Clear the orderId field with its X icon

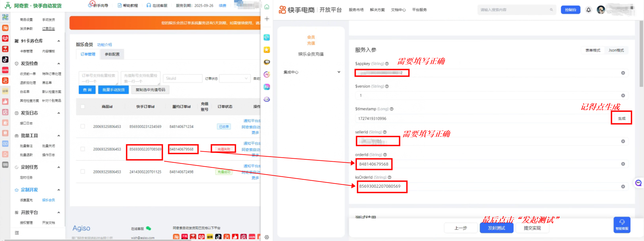click(623, 164)
